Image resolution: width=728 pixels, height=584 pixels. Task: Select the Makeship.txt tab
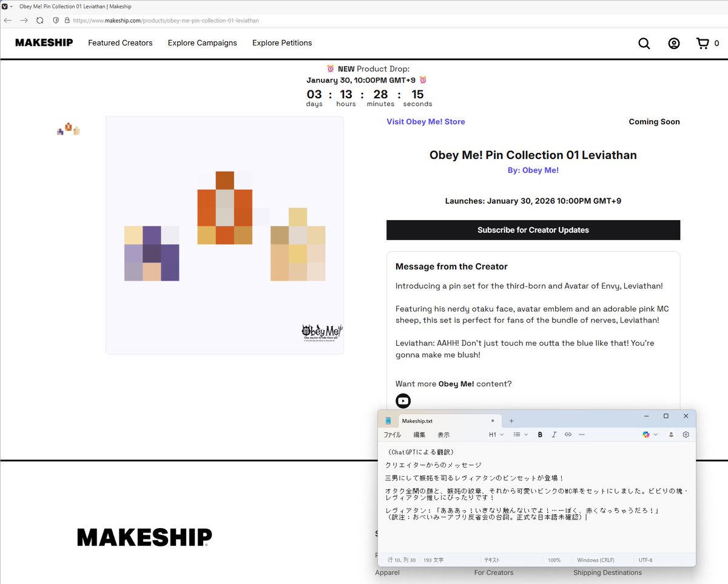[x=417, y=420]
